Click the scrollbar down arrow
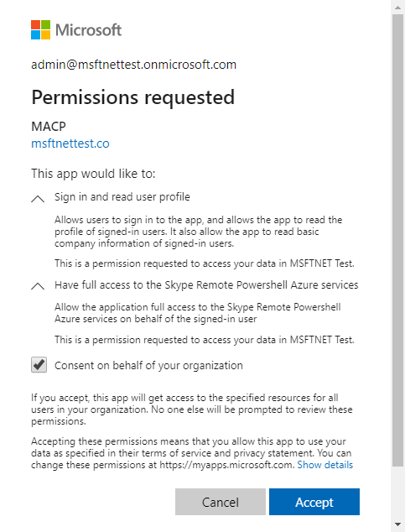405x532 pixels. (x=398, y=524)
